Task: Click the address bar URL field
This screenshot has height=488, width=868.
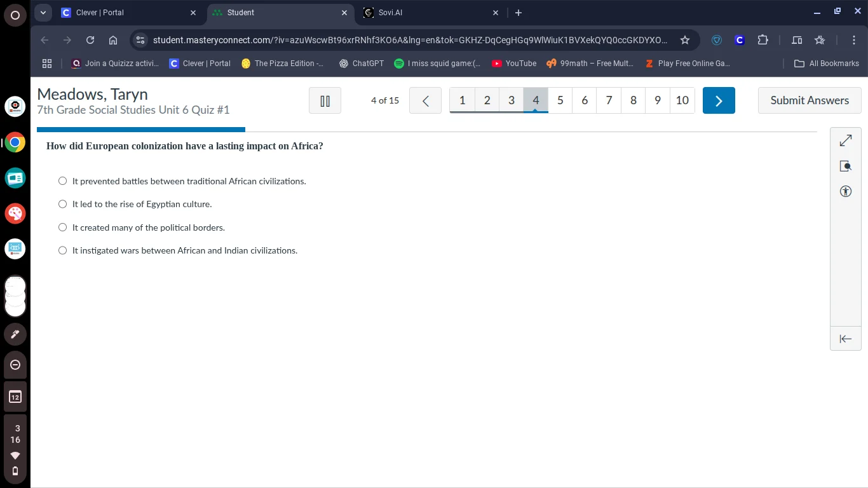Action: point(410,40)
